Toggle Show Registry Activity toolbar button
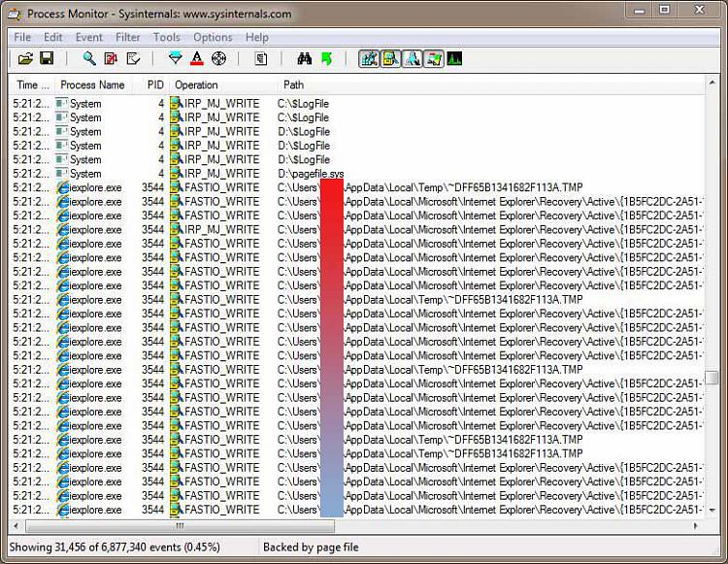This screenshot has width=728, height=564. pos(369,59)
